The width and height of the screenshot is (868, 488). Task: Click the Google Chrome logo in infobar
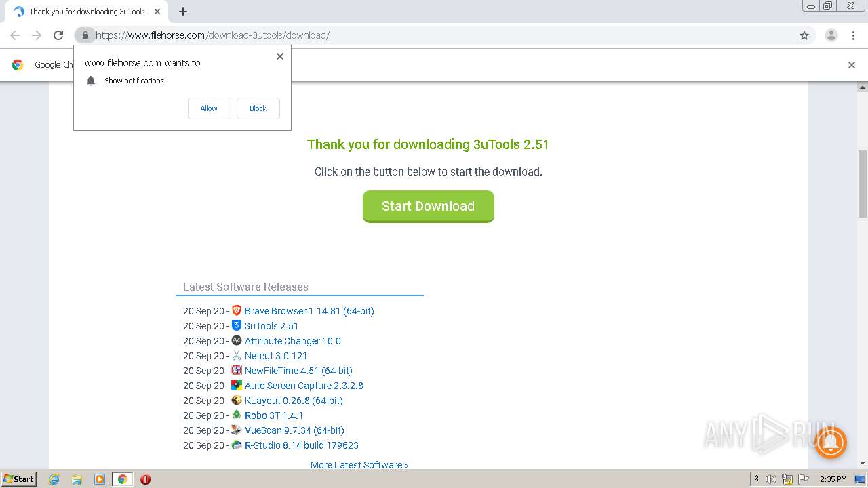[x=18, y=65]
